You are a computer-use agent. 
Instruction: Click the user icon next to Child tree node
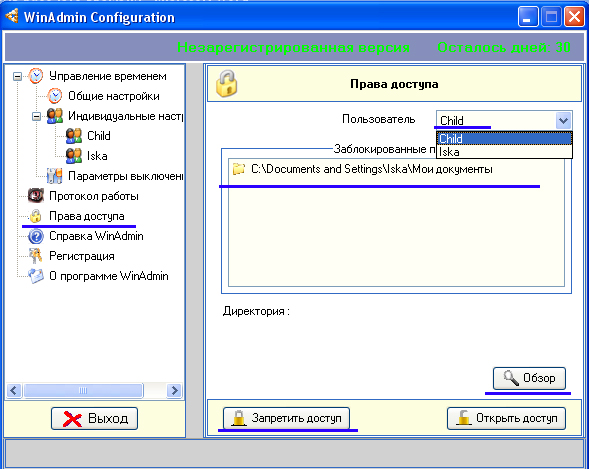74,136
